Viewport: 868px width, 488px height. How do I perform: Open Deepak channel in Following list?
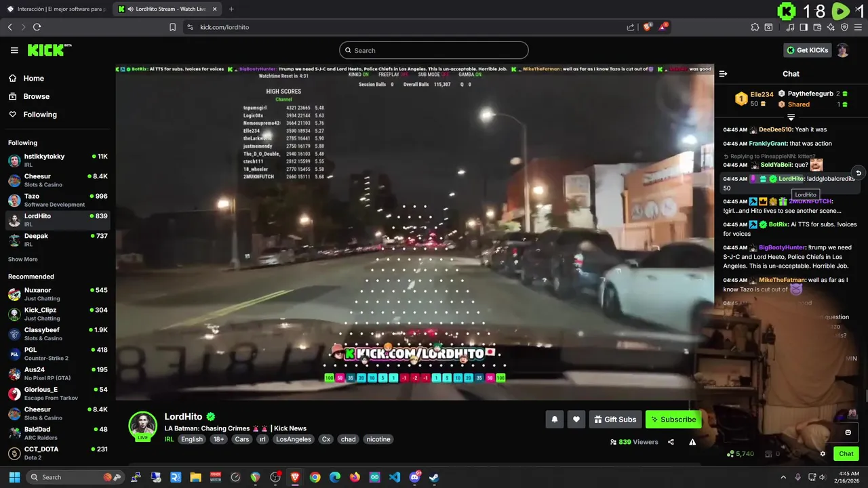pos(58,240)
